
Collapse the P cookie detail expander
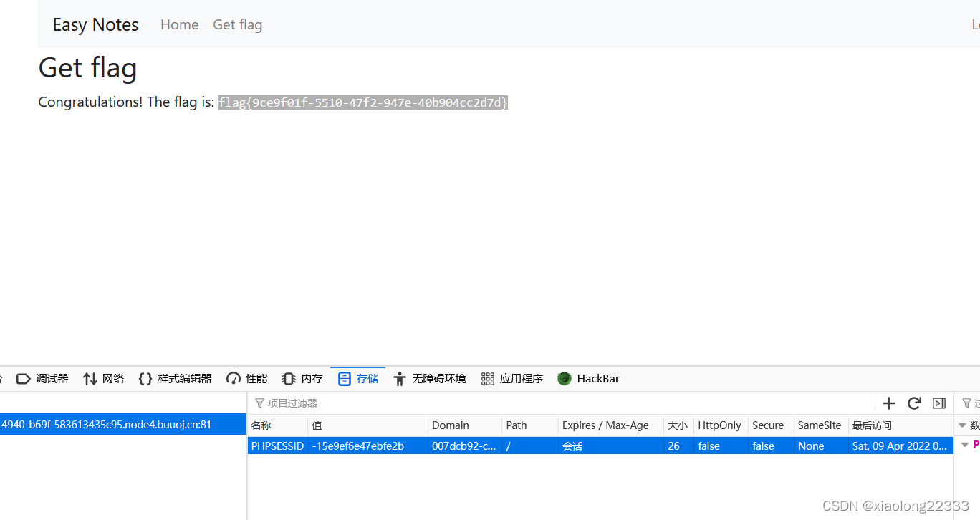[965, 445]
